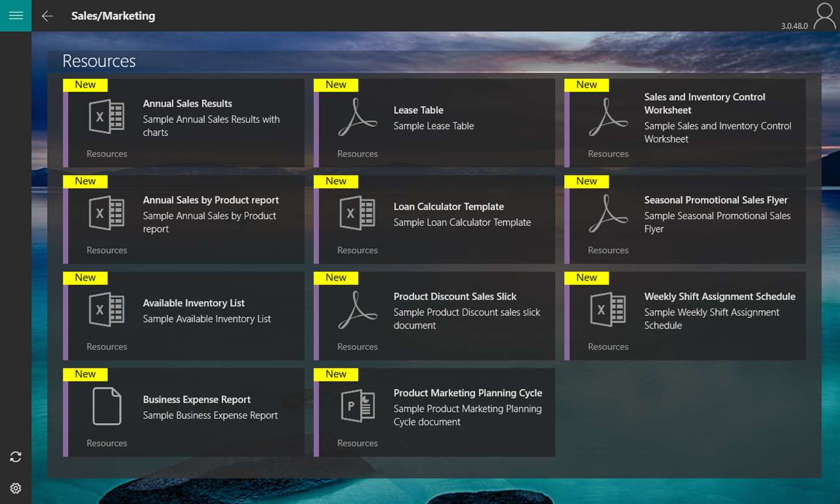Click the PDF icon on Sales and Inventory Control Worksheet
The image size is (840, 504).
pyautogui.click(x=609, y=116)
